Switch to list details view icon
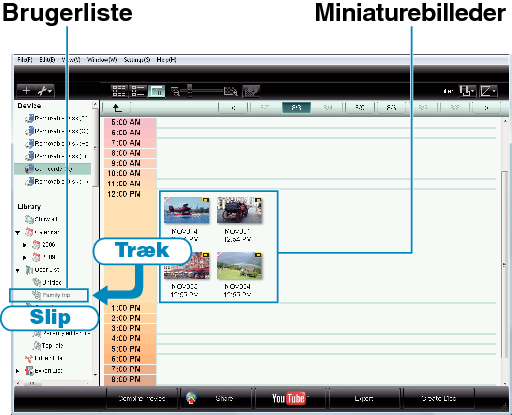 pyautogui.click(x=138, y=91)
